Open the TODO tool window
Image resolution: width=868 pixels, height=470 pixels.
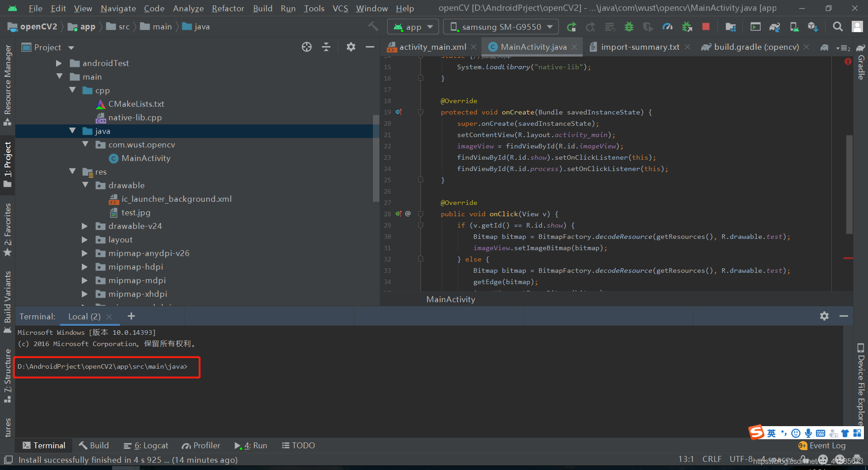298,446
